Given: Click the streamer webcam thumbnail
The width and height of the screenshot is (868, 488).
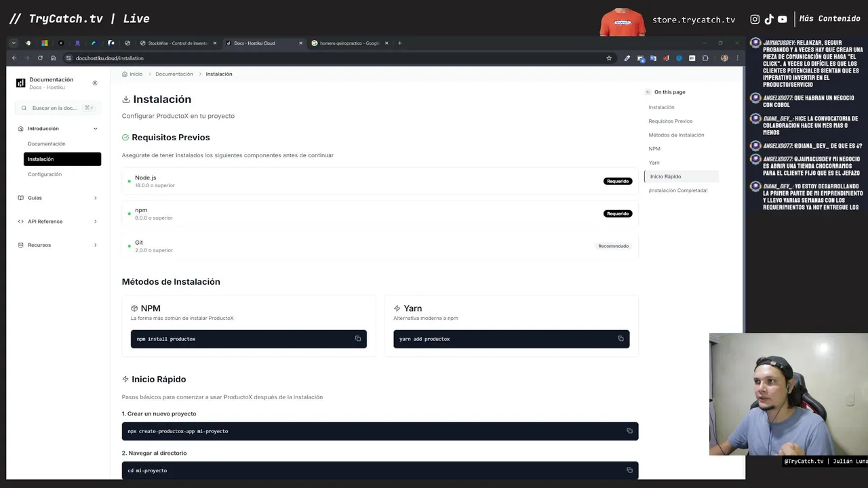Looking at the screenshot, I should [x=789, y=394].
